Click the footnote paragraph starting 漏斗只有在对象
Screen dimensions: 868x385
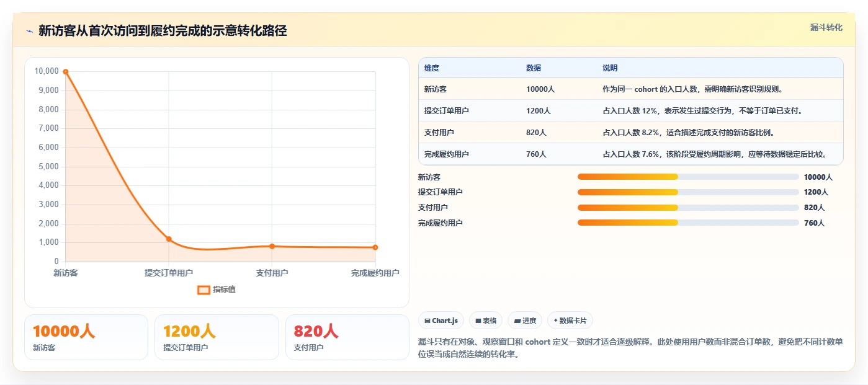(x=631, y=348)
